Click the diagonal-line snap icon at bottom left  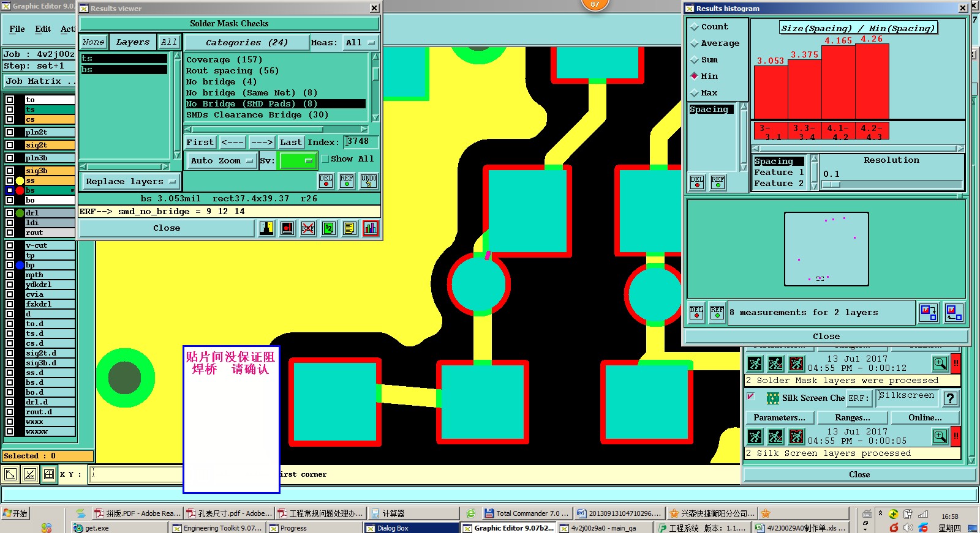[x=29, y=474]
